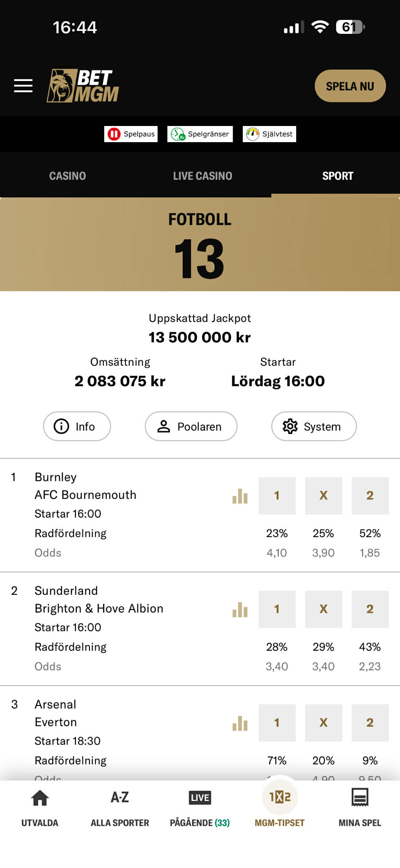The height and width of the screenshot is (868, 400).
Task: View stats chart for Arsenal vs Everton
Action: click(240, 723)
